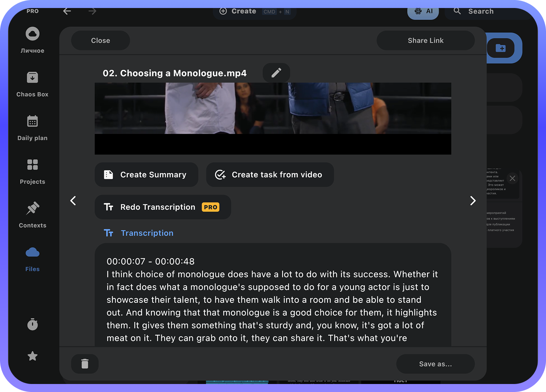The image size is (546, 392).
Task: Go to Projects grid icon
Action: [x=32, y=171]
